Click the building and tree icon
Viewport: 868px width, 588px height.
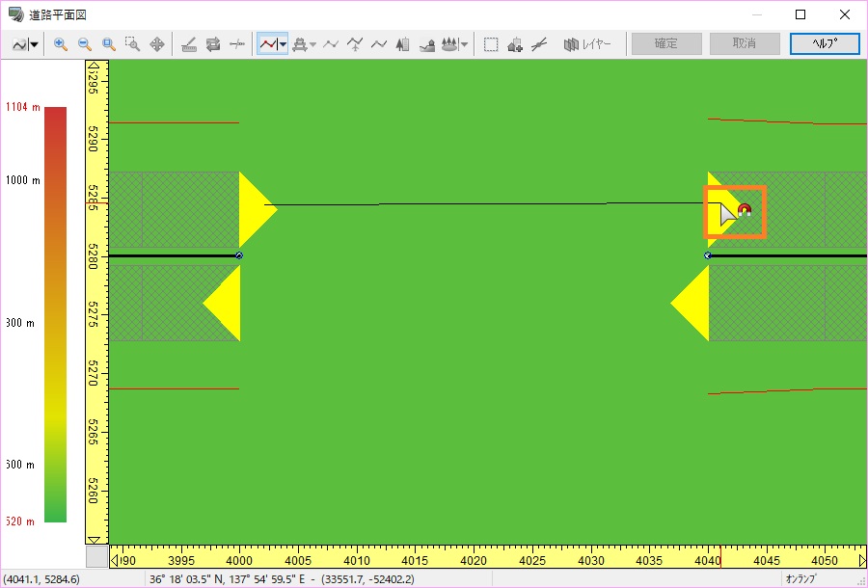(x=402, y=44)
